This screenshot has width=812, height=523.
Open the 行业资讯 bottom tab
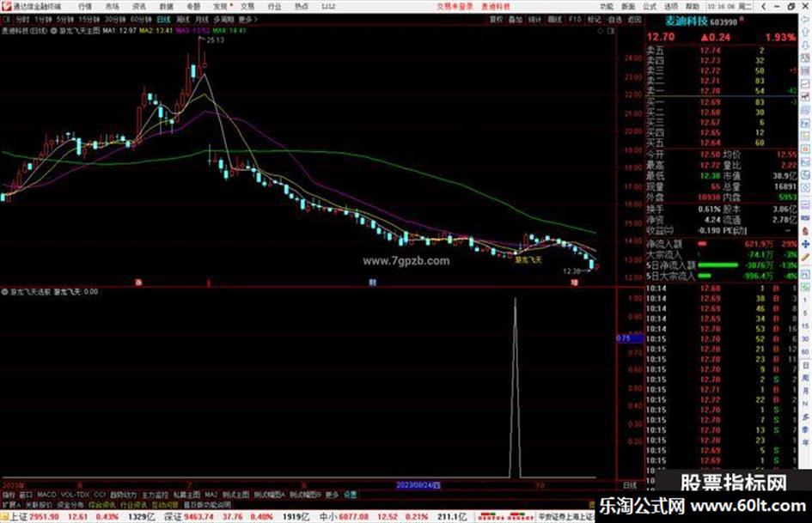coord(133,504)
